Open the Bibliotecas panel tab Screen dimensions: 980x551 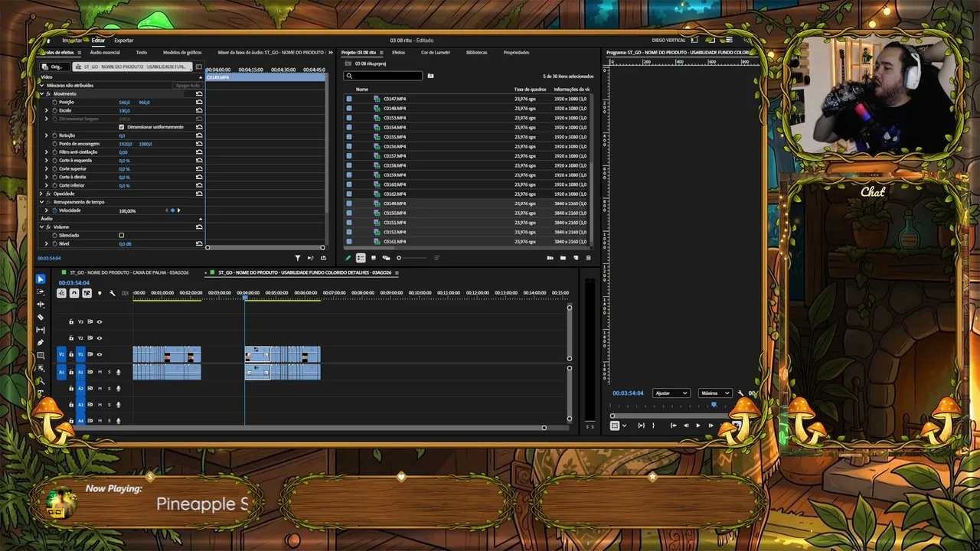[476, 53]
